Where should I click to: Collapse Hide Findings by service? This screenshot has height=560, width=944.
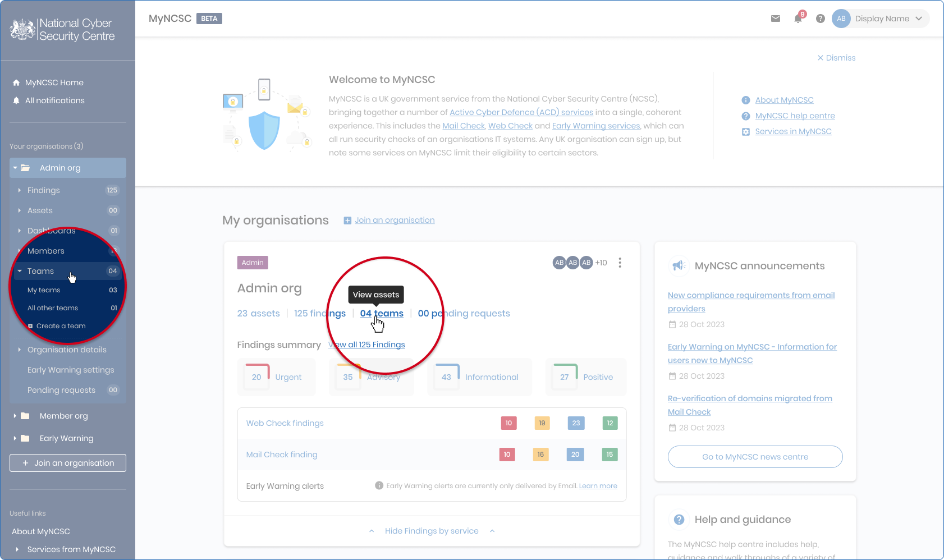[x=432, y=531]
